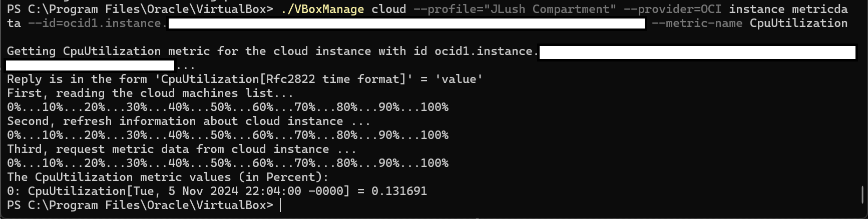Click the blinking cursor at the last prompt
Screen dimensions: 868x219
(281, 205)
